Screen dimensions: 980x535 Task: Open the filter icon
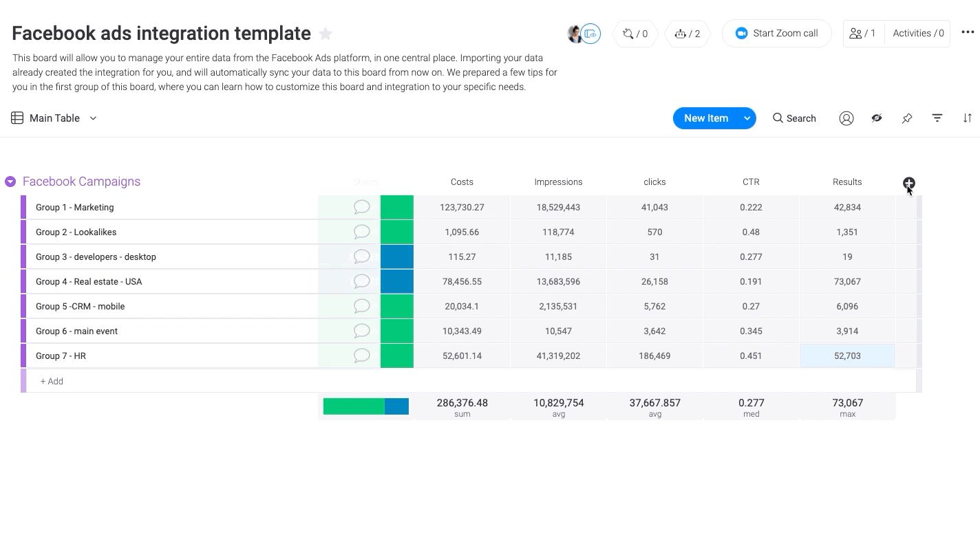pyautogui.click(x=937, y=118)
